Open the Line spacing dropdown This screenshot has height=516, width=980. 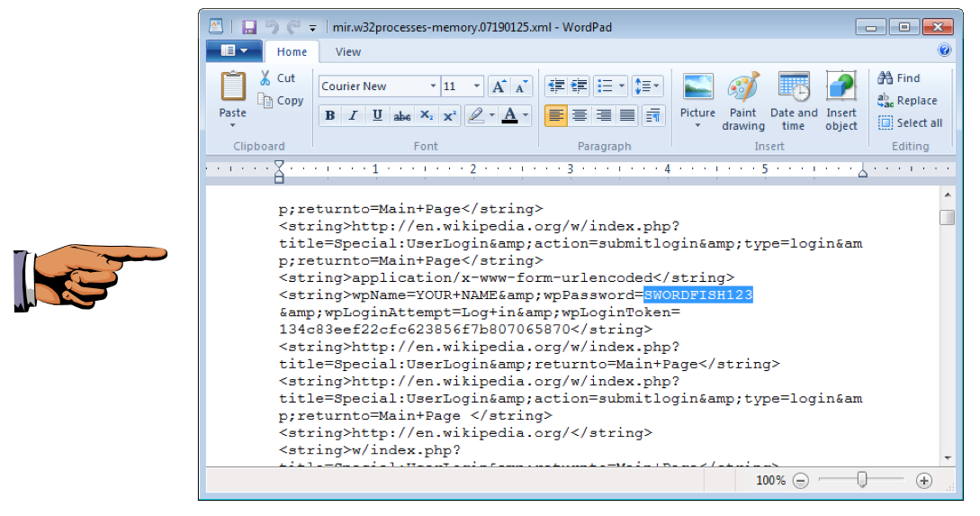647,86
